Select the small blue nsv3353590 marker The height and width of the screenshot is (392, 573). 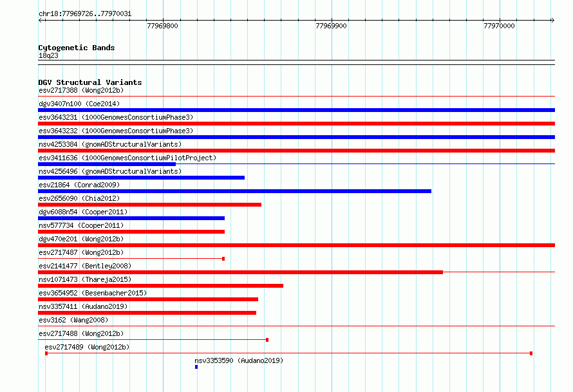point(196,367)
